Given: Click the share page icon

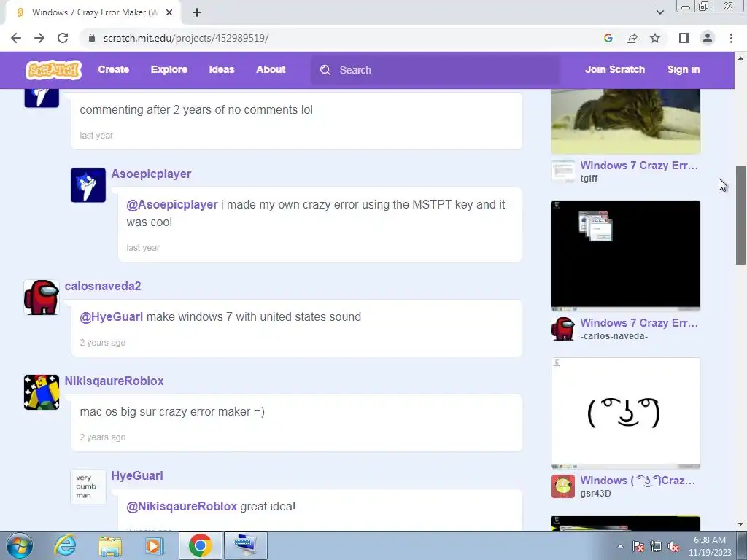Looking at the screenshot, I should point(632,38).
